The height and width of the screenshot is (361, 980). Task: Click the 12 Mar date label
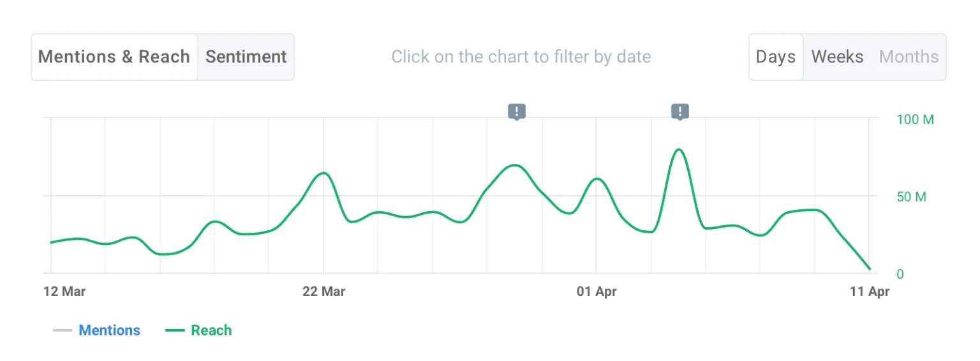tap(64, 291)
